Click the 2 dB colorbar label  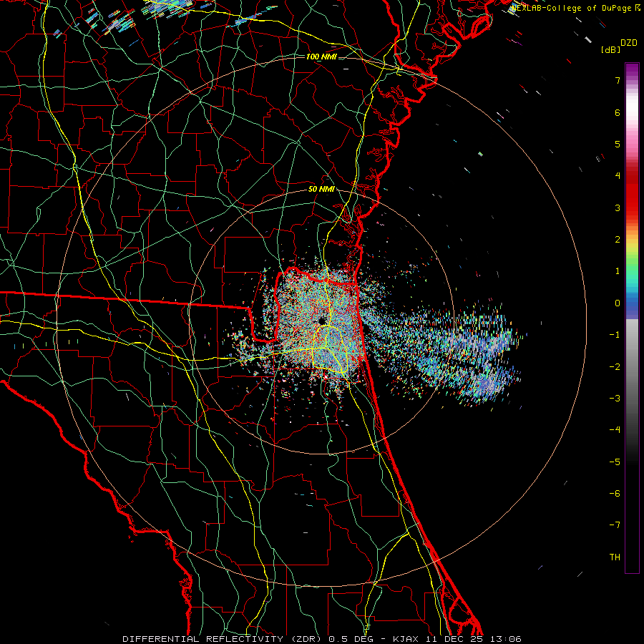point(618,240)
